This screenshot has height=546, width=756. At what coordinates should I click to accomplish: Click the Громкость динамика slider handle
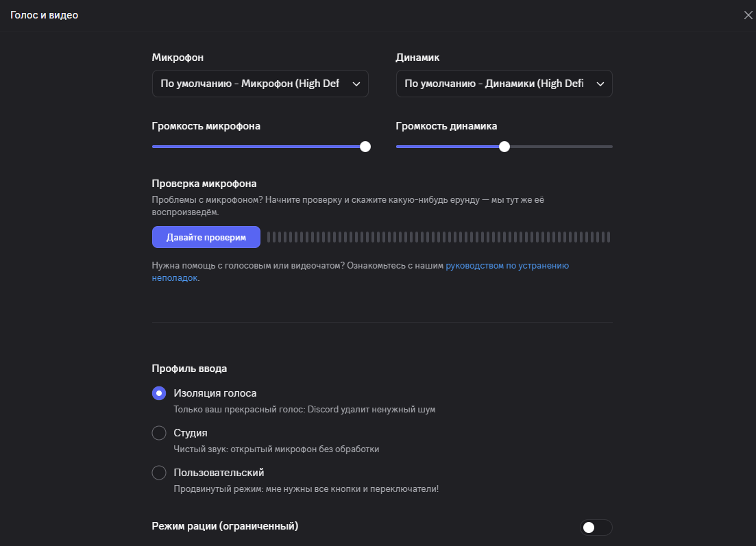(x=504, y=146)
